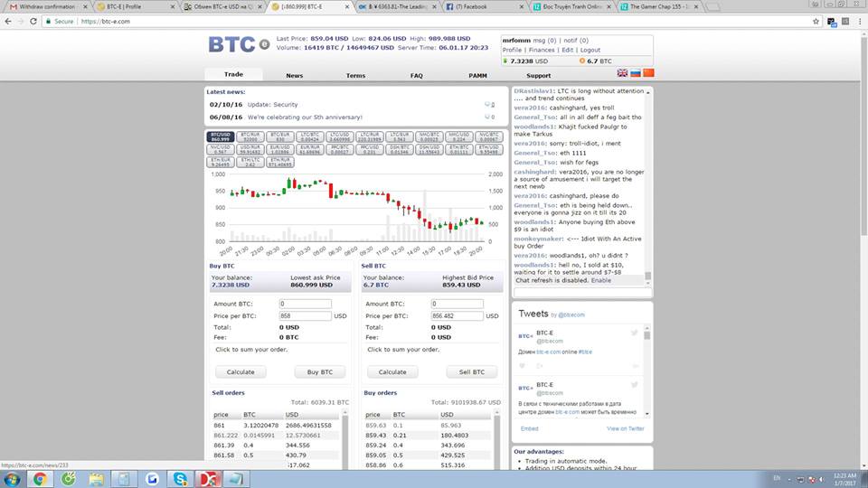Click the Chrome back arrow
The width and height of the screenshot is (868, 488).
pyautogui.click(x=8, y=21)
